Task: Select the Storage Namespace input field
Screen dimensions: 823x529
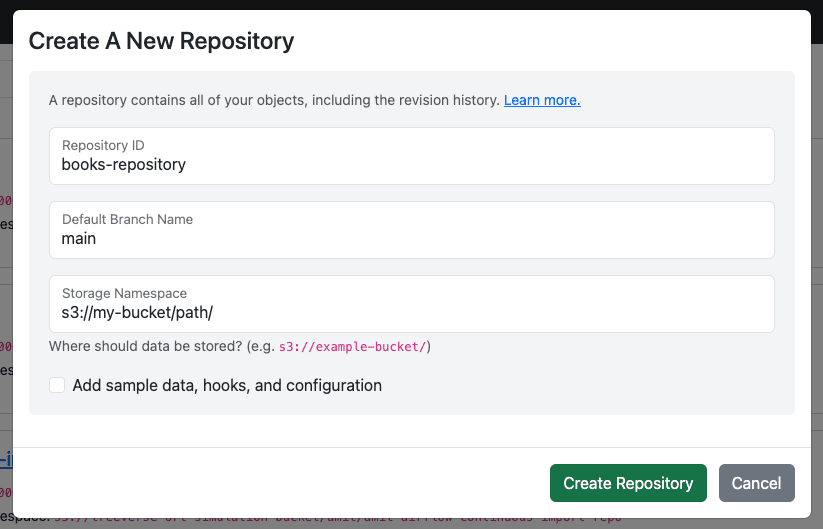Action: 412,304
